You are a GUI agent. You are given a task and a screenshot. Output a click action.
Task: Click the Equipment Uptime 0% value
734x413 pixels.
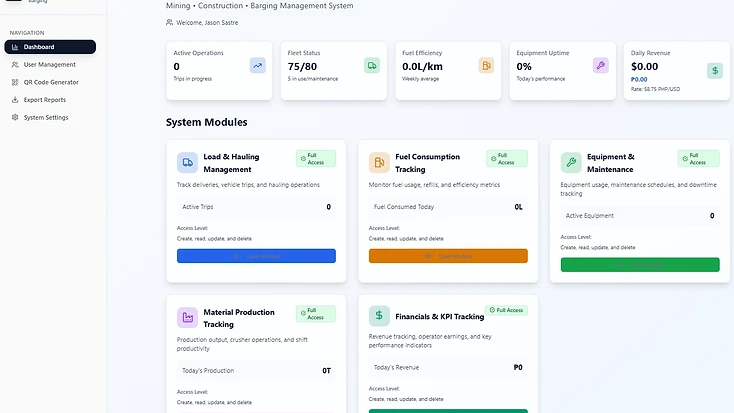(524, 66)
